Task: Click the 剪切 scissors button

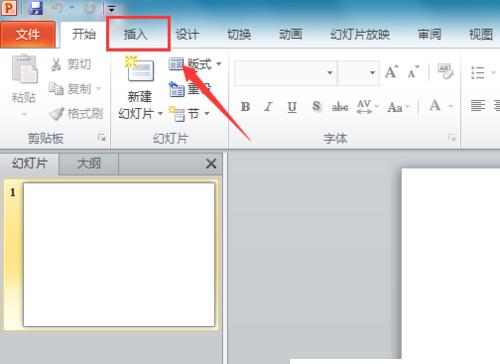Action: coord(71,64)
